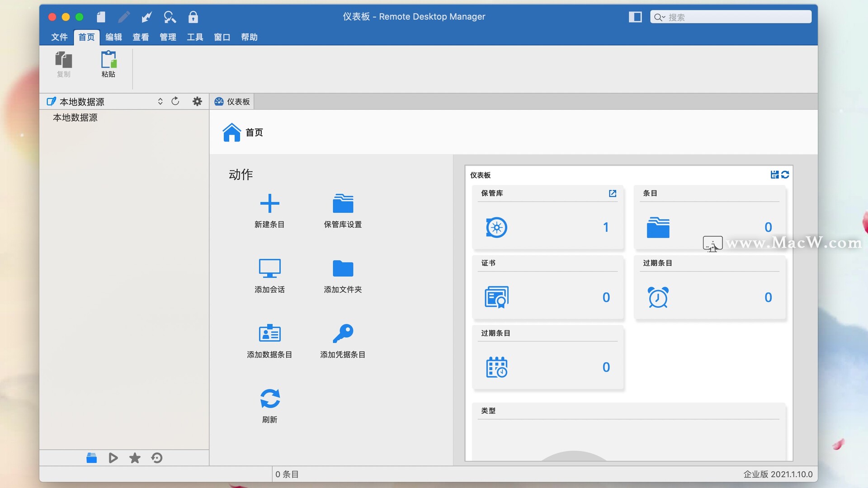This screenshot has width=868, height=488.
Task: Select the vault icon at sidebar bottom
Action: (x=91, y=458)
